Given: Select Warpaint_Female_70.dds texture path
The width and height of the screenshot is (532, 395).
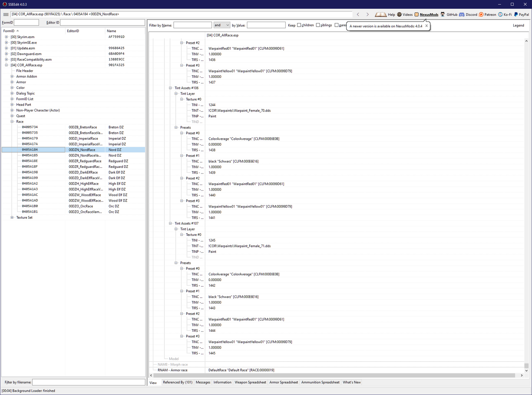Looking at the screenshot, I should pos(240,110).
